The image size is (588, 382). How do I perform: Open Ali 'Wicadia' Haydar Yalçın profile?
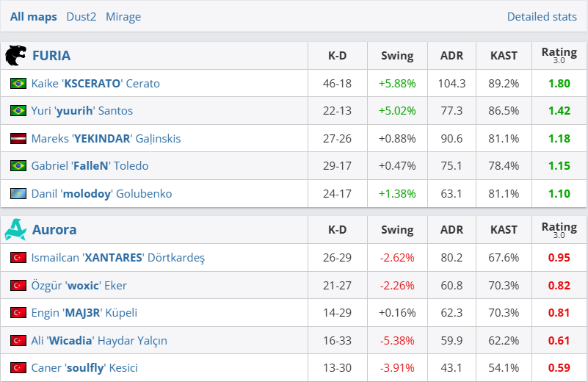click(x=99, y=340)
